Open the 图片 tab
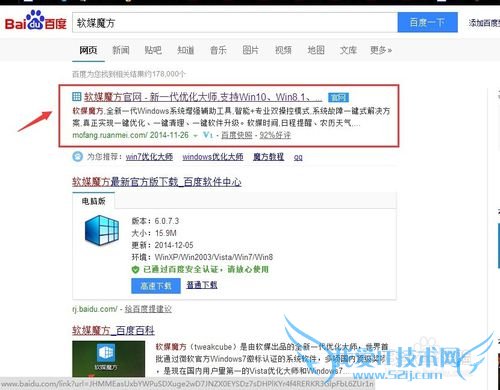The image size is (500, 390). tap(251, 50)
